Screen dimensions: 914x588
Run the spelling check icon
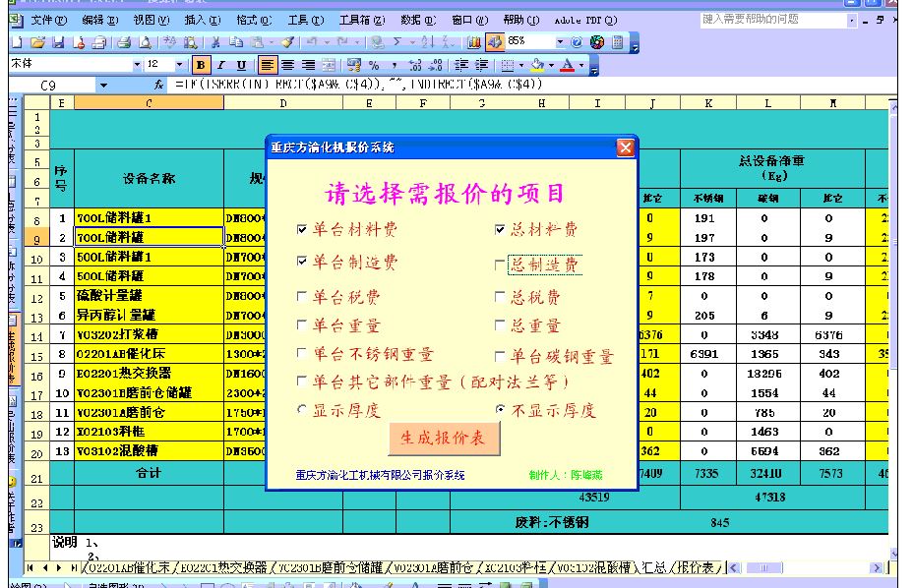(169, 42)
